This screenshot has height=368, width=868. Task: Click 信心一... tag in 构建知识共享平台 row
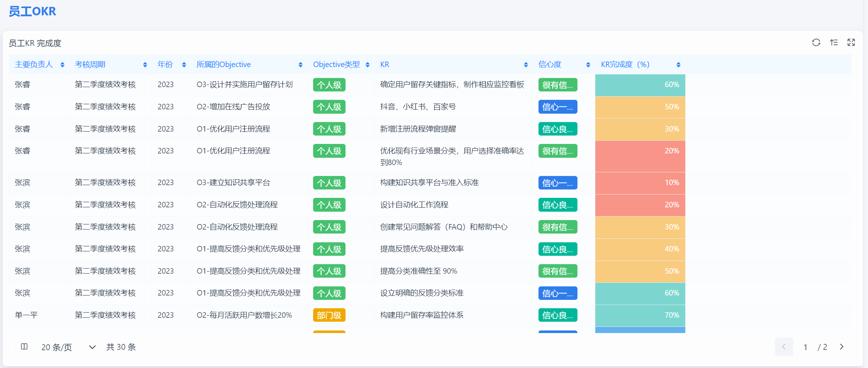[557, 183]
